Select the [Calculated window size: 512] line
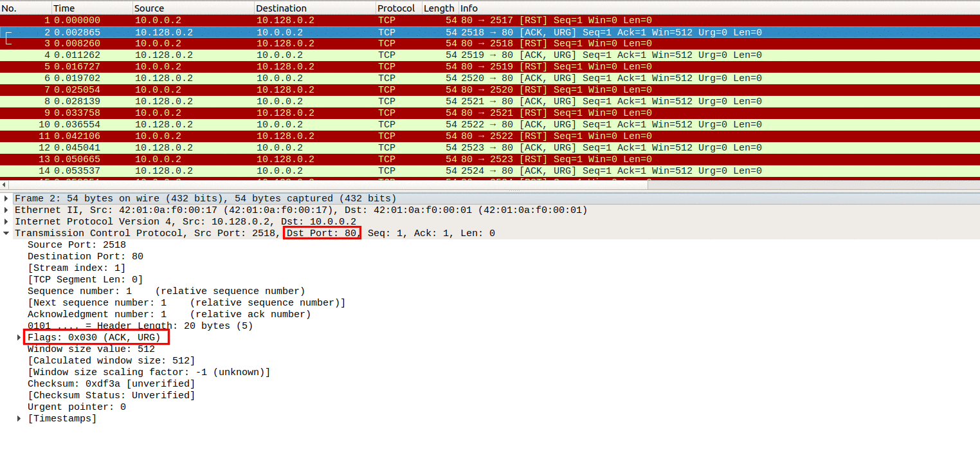The image size is (980, 451). pyautogui.click(x=111, y=361)
